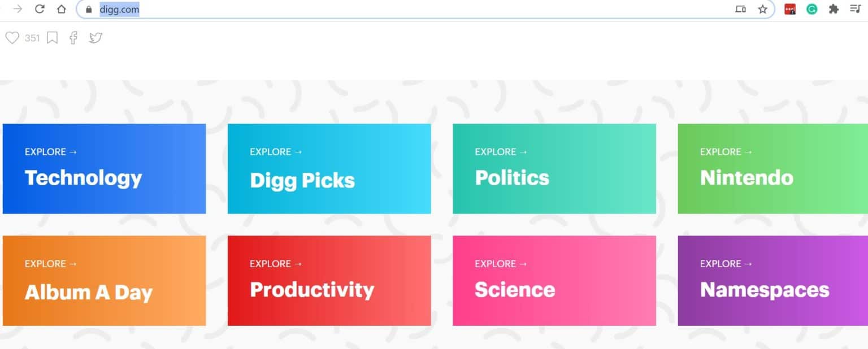This screenshot has width=868, height=349.
Task: Visit the Productivity channel
Action: (x=329, y=281)
